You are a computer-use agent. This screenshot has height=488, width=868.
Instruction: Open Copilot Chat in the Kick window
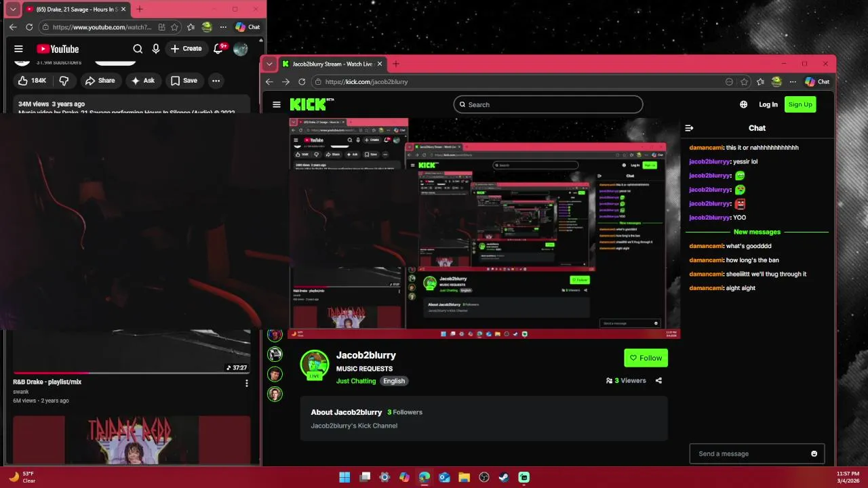pos(817,81)
